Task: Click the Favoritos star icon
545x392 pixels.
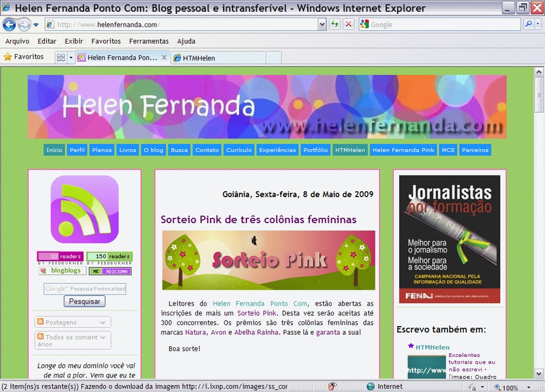Action: [12, 56]
